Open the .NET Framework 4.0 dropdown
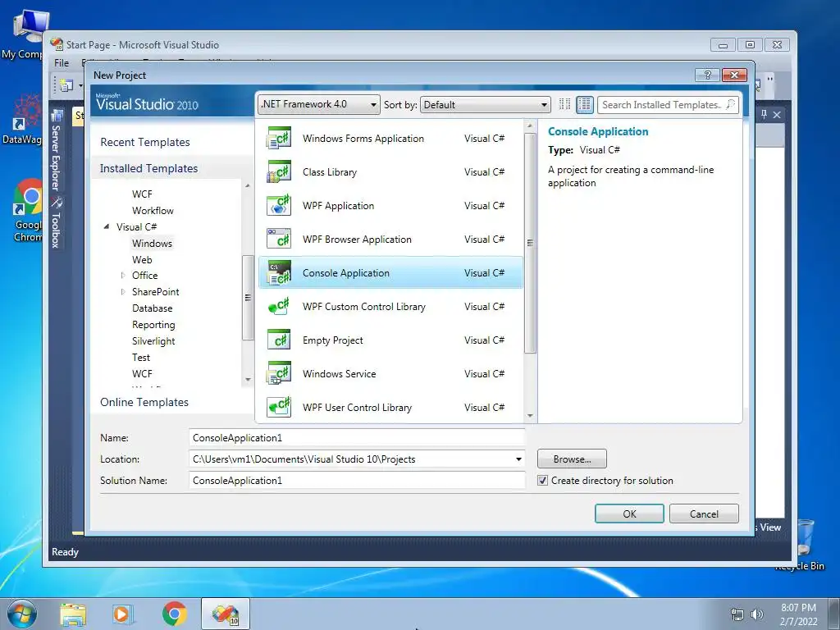Image resolution: width=840 pixels, height=630 pixels. tap(319, 104)
